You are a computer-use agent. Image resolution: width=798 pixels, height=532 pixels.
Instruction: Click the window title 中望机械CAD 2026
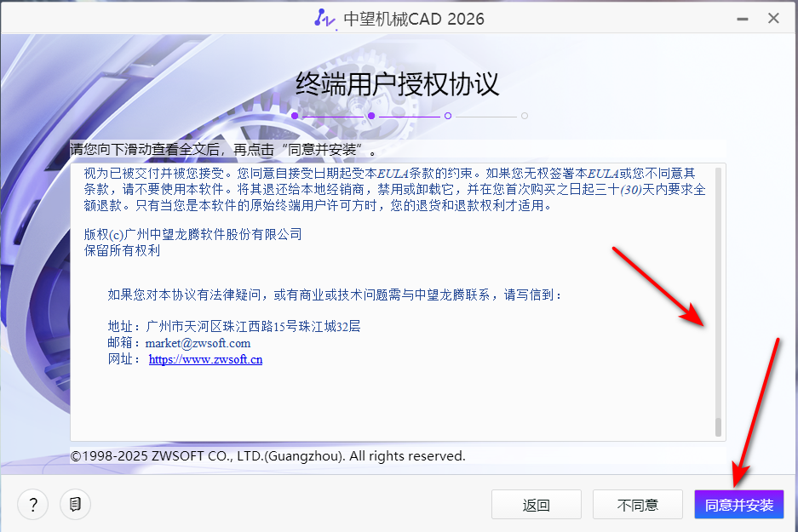(x=414, y=19)
